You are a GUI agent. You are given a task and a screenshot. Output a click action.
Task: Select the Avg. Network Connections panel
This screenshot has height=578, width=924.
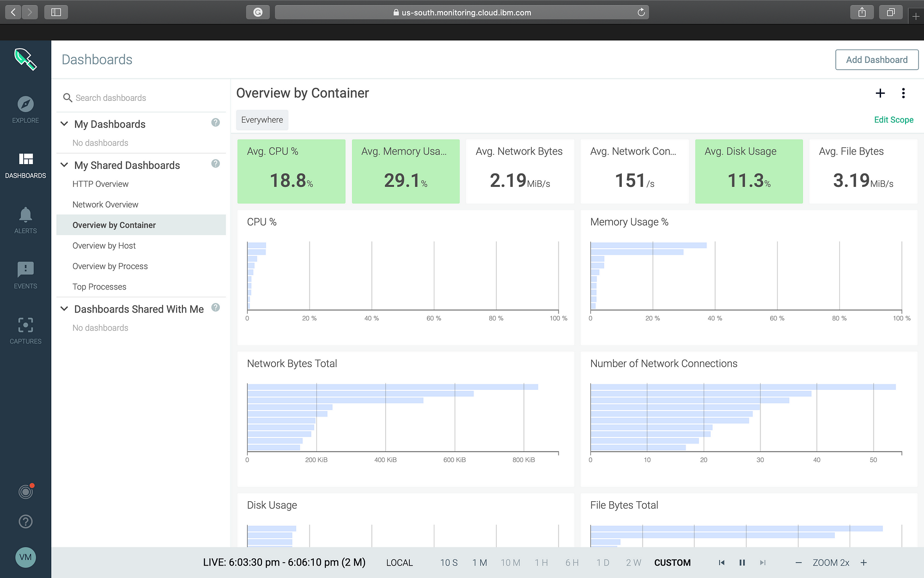634,171
